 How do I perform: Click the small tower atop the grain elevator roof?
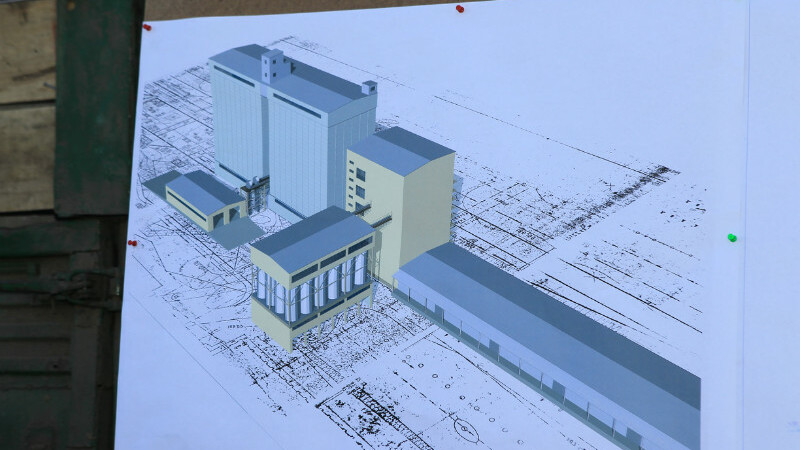[x=273, y=66]
